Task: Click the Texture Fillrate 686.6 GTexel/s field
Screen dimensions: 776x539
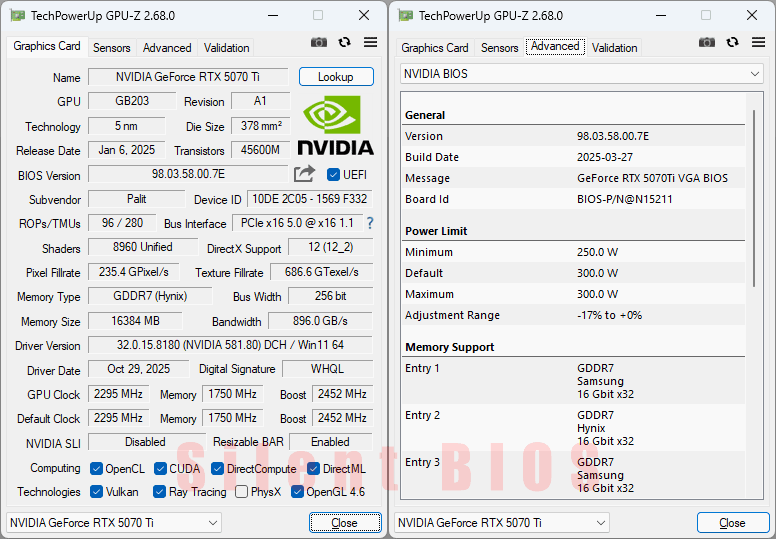Action: 322,272
